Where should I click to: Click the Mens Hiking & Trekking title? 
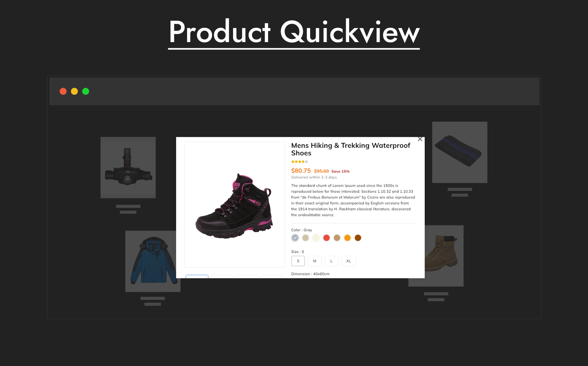[351, 149]
